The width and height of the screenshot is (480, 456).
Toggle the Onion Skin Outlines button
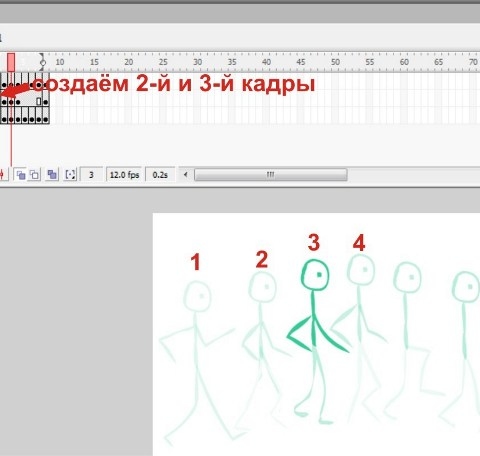[x=35, y=174]
